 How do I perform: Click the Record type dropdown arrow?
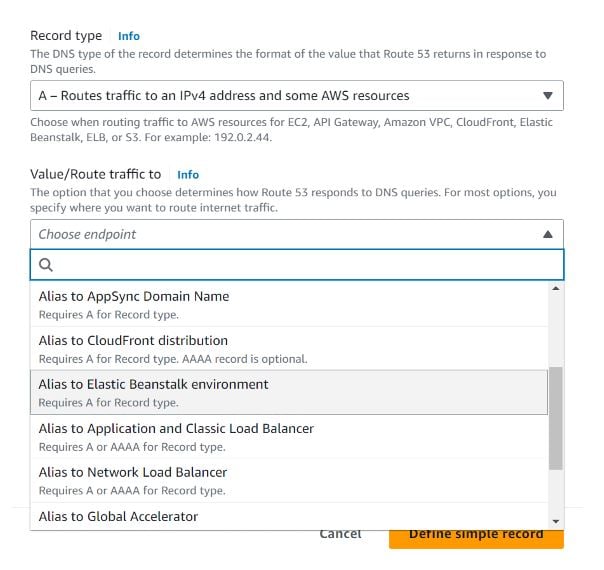(547, 96)
